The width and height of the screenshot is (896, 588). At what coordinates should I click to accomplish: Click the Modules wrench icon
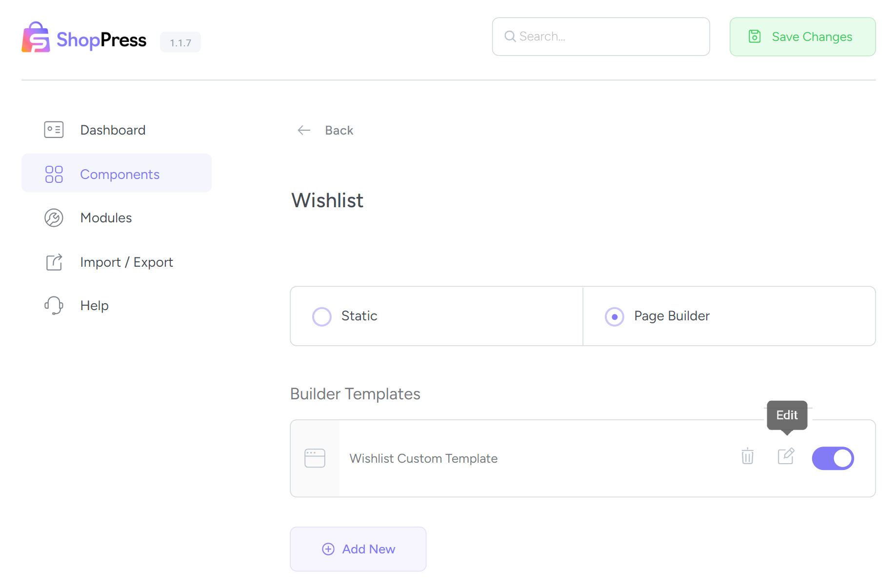54,218
